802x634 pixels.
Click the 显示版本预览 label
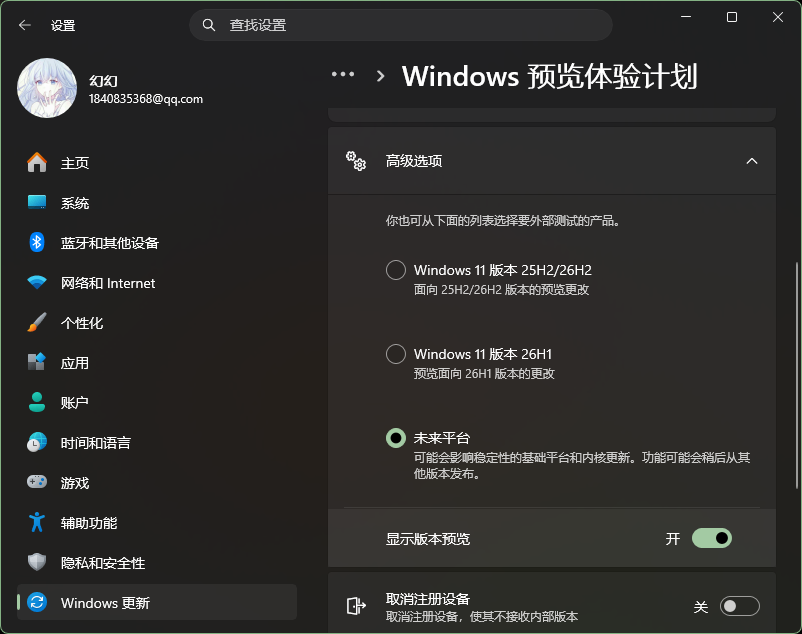[428, 539]
